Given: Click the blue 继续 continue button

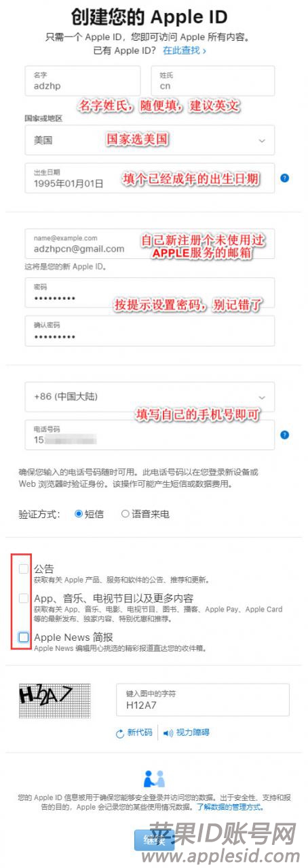Looking at the screenshot, I should (154, 840).
